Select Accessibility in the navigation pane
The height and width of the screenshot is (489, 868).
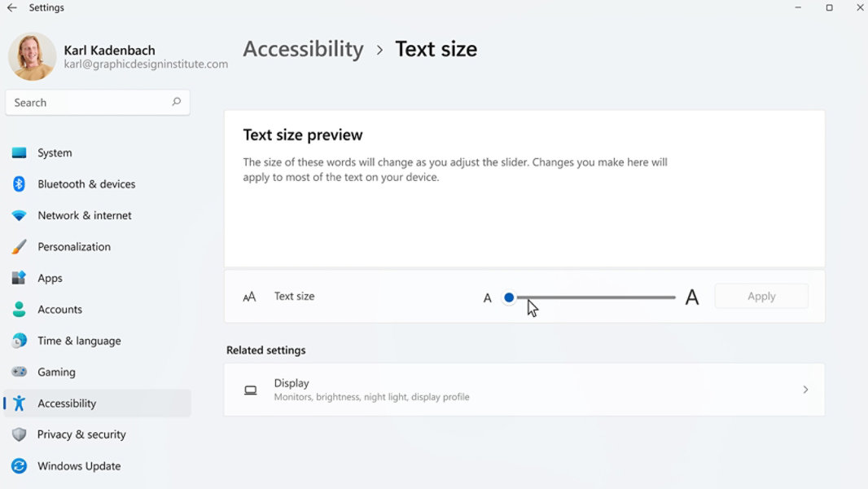pos(67,403)
